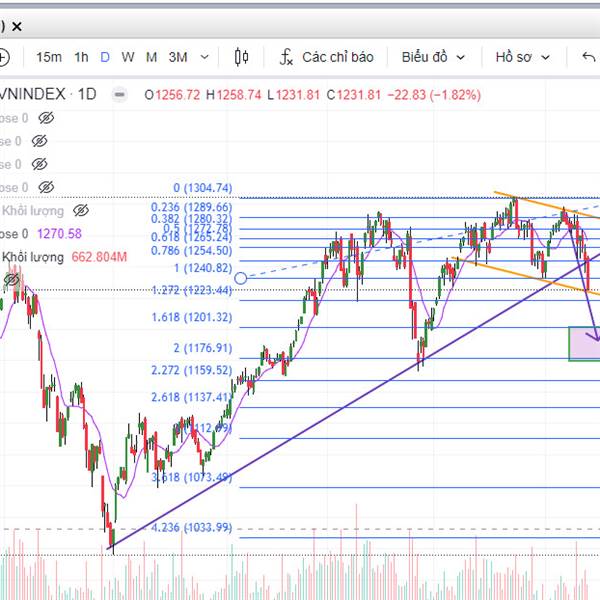600x600 pixels.
Task: Expand the timeframe dropdown after 3M
Action: click(205, 57)
